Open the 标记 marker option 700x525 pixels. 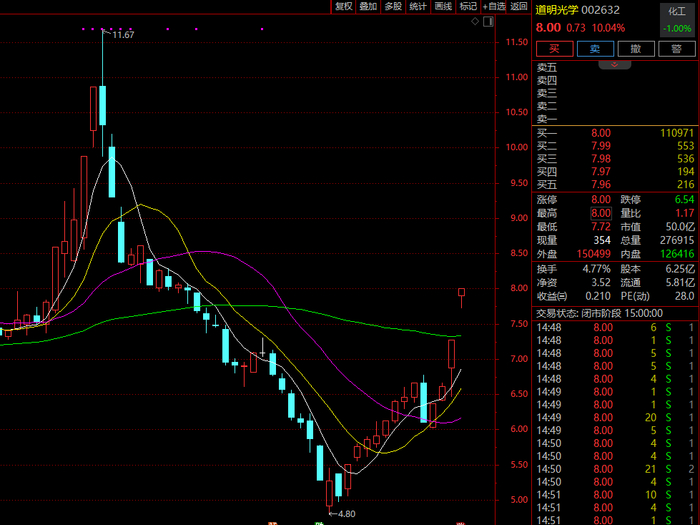point(468,6)
